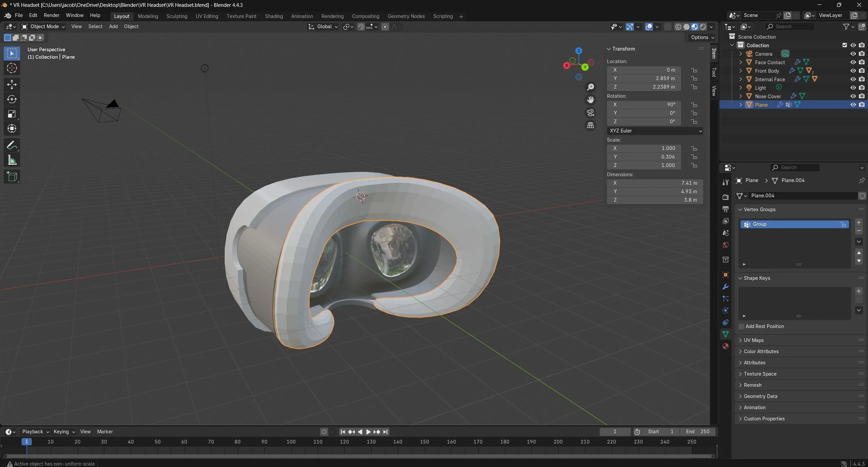Switch to the Sculpting workspace tab

[x=176, y=16]
